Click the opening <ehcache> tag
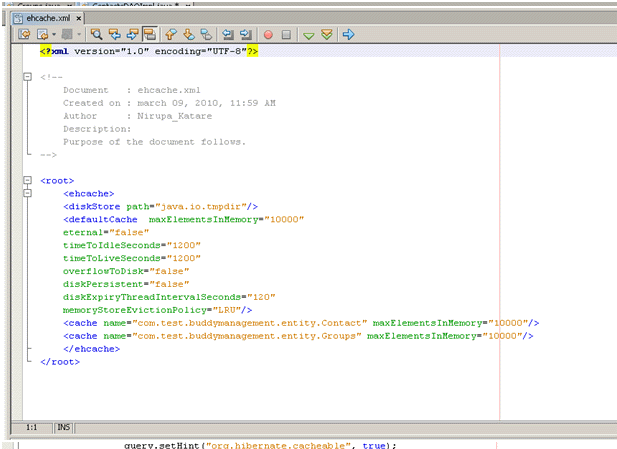 [89, 194]
